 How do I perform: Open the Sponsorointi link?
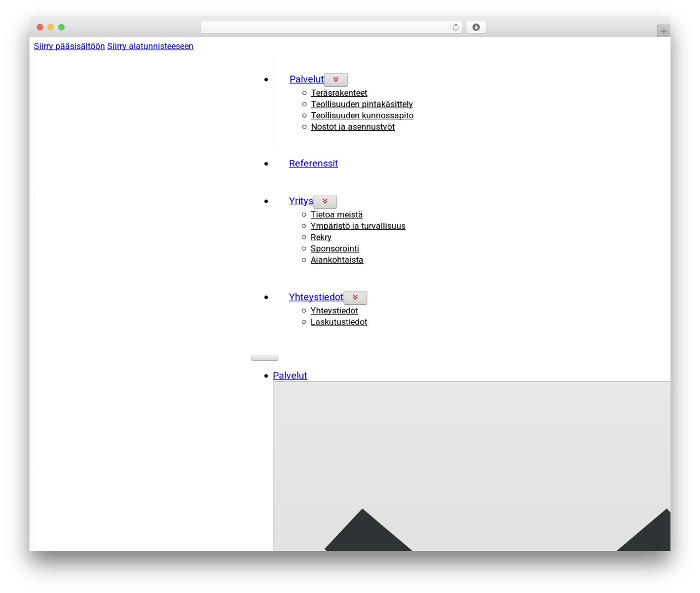[335, 248]
